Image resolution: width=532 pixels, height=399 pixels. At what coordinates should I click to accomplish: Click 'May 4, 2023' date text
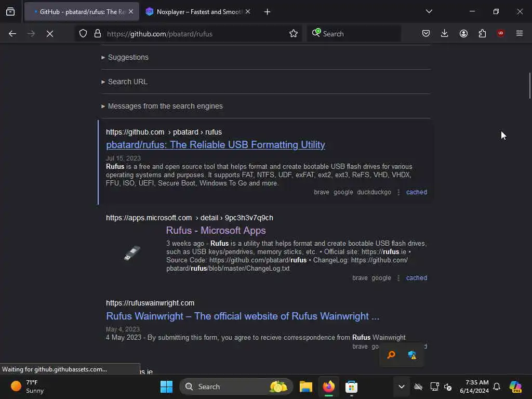pos(123,329)
